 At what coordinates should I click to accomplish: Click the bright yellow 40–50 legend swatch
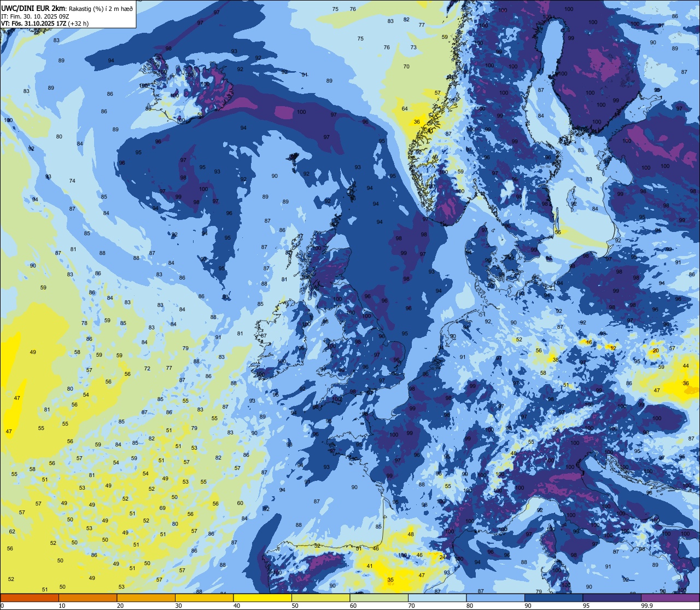coord(262,597)
